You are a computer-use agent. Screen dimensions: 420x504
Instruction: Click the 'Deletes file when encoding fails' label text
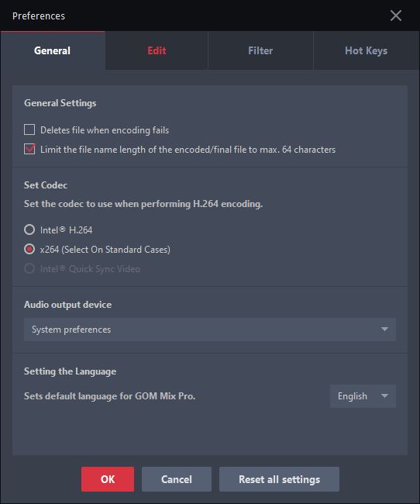click(105, 130)
